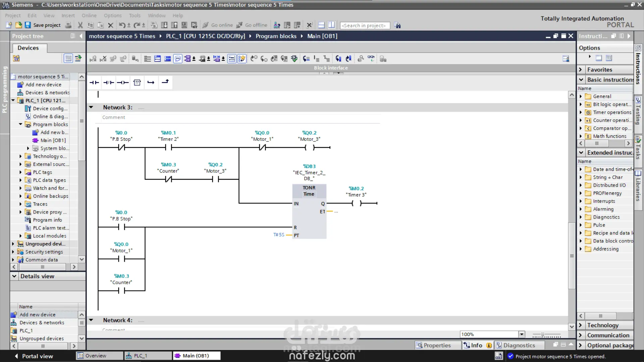
Task: Click the Upload from device icon
Action: click(x=174, y=25)
